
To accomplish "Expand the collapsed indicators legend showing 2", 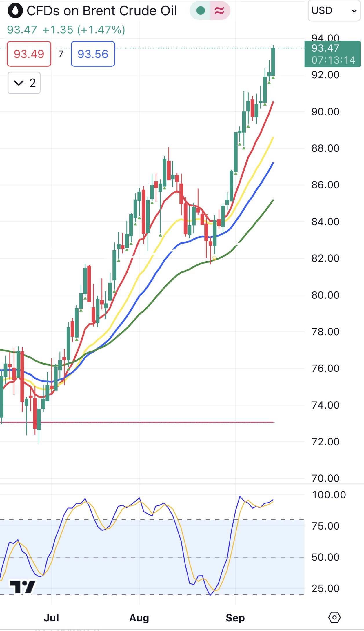I will 24,83.
